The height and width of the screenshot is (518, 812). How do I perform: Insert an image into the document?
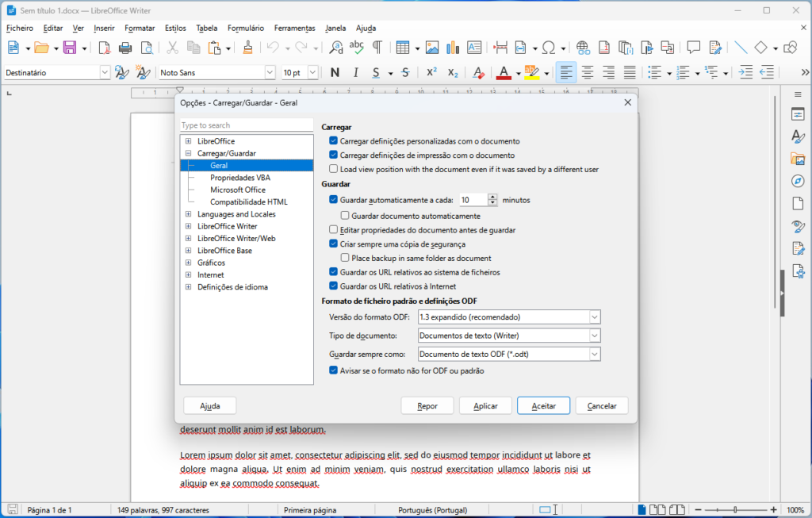[x=432, y=47]
